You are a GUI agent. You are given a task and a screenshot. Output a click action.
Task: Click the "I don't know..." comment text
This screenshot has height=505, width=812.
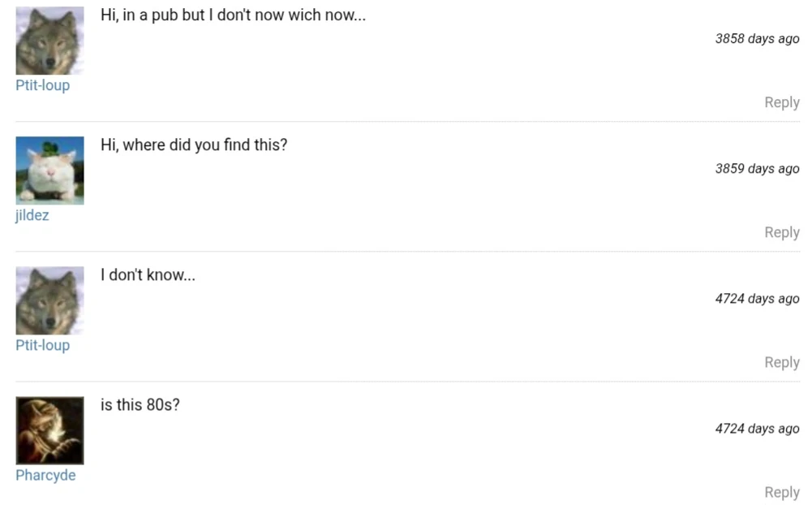pyautogui.click(x=148, y=275)
